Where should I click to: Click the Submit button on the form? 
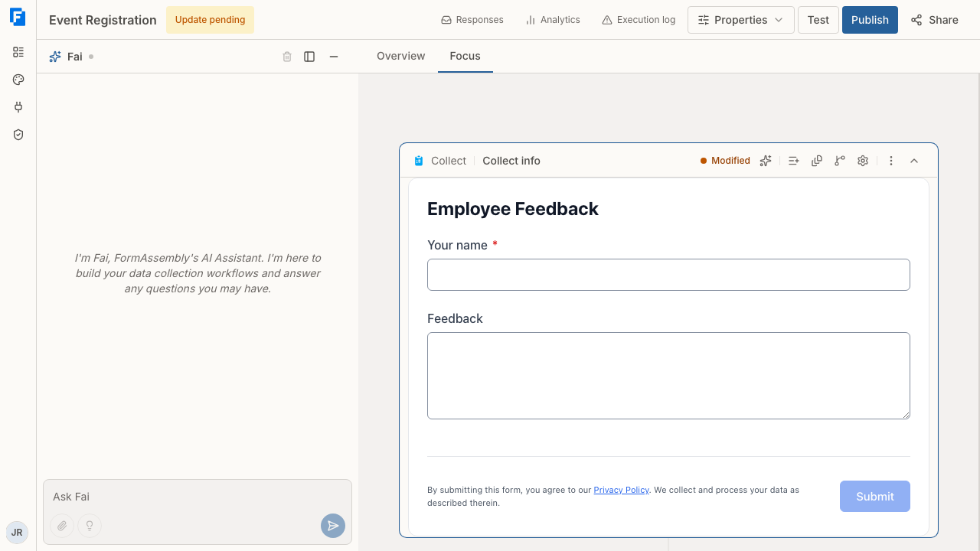point(875,497)
